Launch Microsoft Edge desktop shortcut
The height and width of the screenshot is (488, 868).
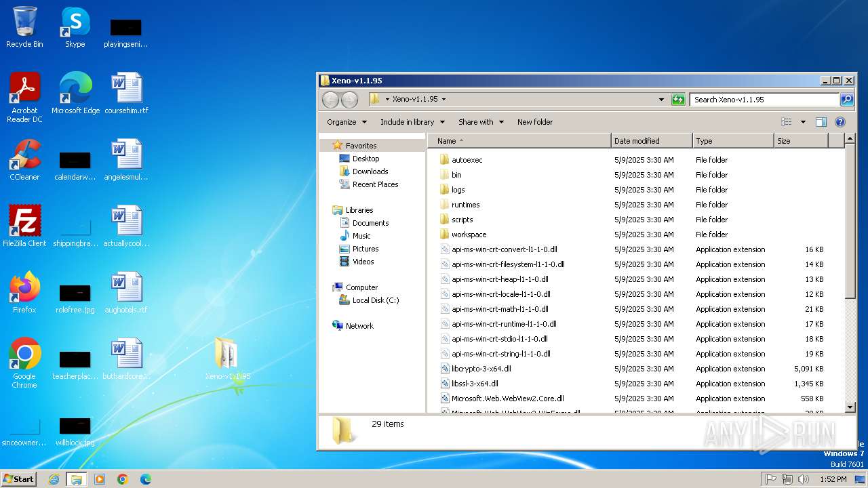[75, 94]
